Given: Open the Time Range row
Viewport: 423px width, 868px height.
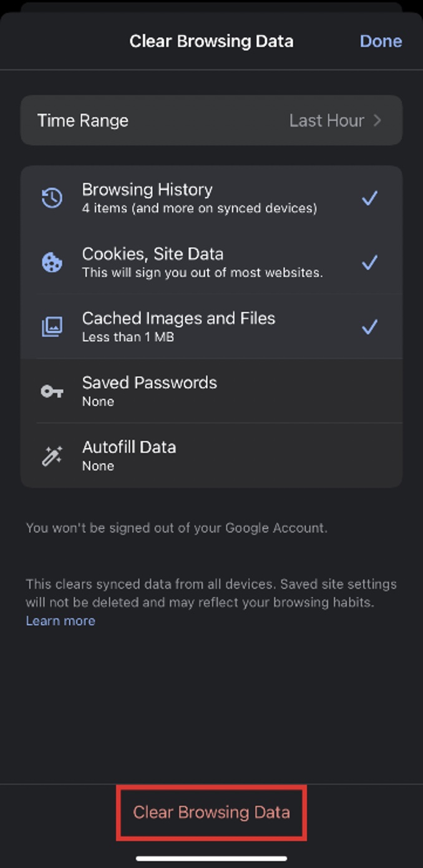Looking at the screenshot, I should [x=83, y=121].
